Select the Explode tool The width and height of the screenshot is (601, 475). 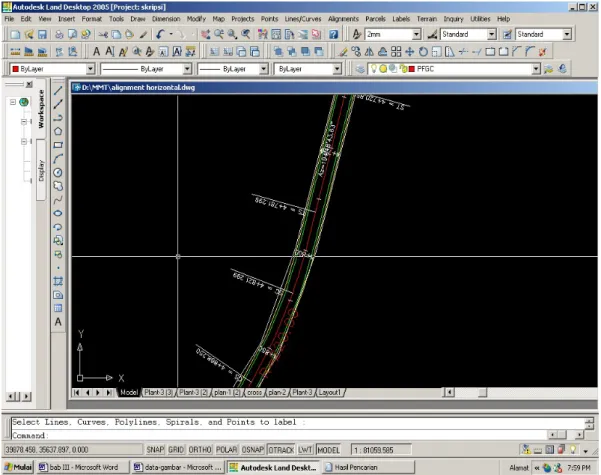point(542,51)
